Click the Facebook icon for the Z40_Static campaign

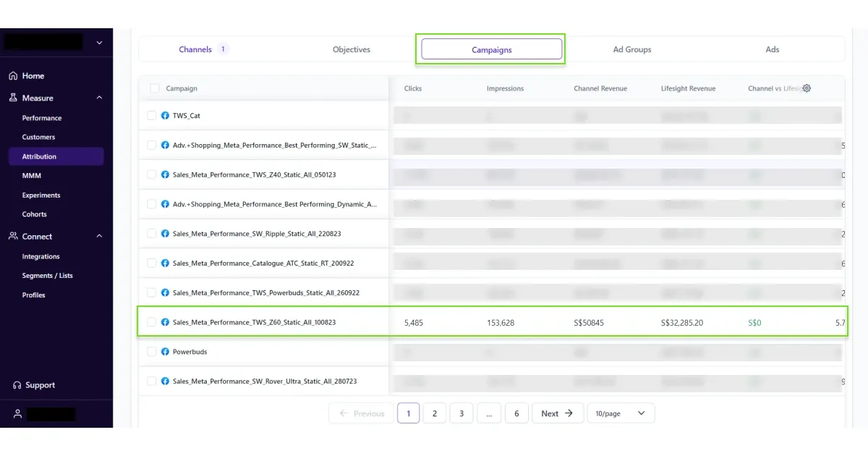tap(165, 174)
